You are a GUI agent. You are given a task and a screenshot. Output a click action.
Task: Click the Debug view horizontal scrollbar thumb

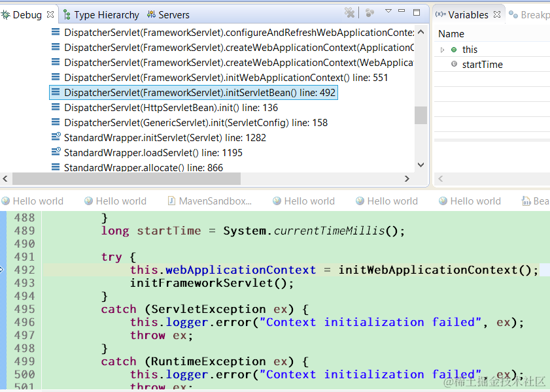(x=127, y=178)
